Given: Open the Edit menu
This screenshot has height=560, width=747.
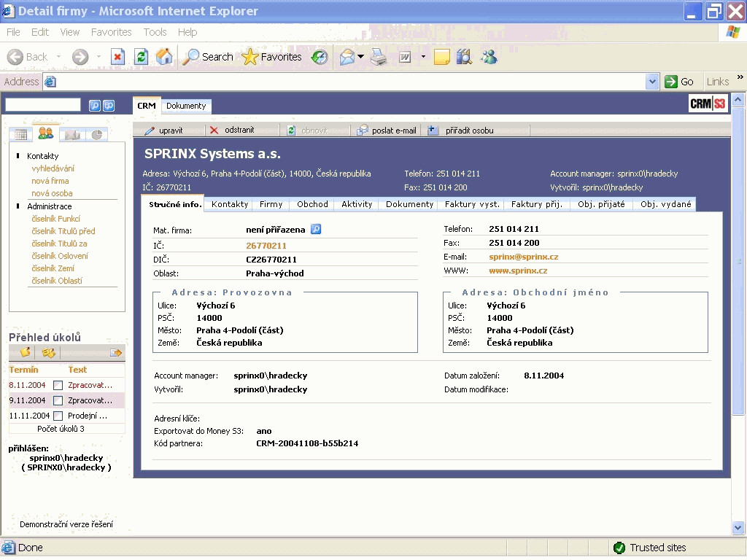Looking at the screenshot, I should coord(40,32).
